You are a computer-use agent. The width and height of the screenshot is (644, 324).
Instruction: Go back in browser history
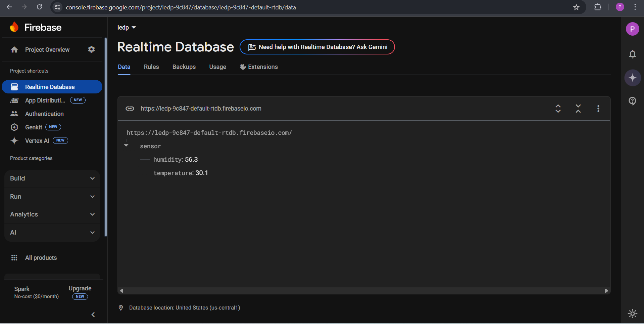[x=9, y=7]
